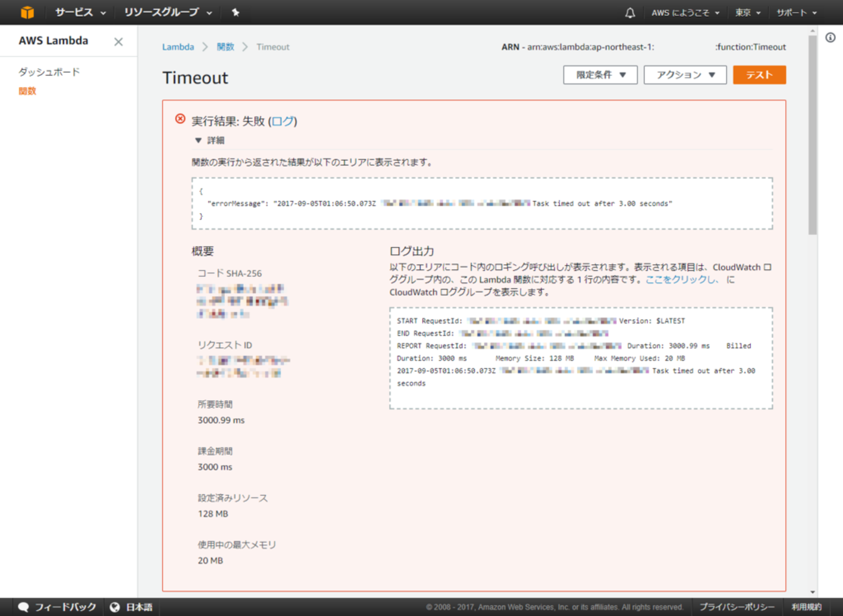Image resolution: width=843 pixels, height=616 pixels.
Task: Select 関数 in the left sidebar
Action: click(x=27, y=91)
